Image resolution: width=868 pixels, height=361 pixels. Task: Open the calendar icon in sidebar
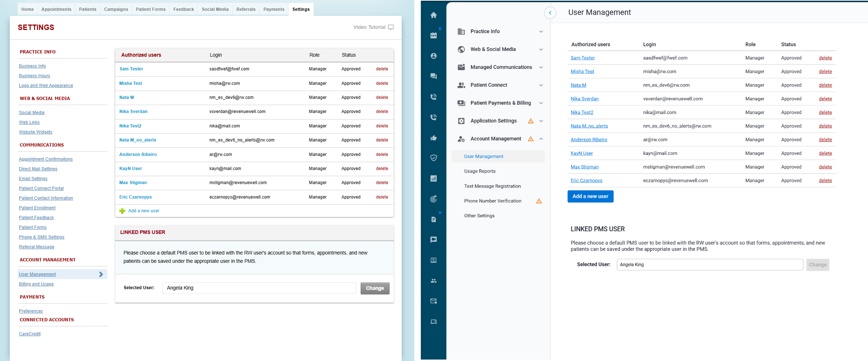pos(433,35)
